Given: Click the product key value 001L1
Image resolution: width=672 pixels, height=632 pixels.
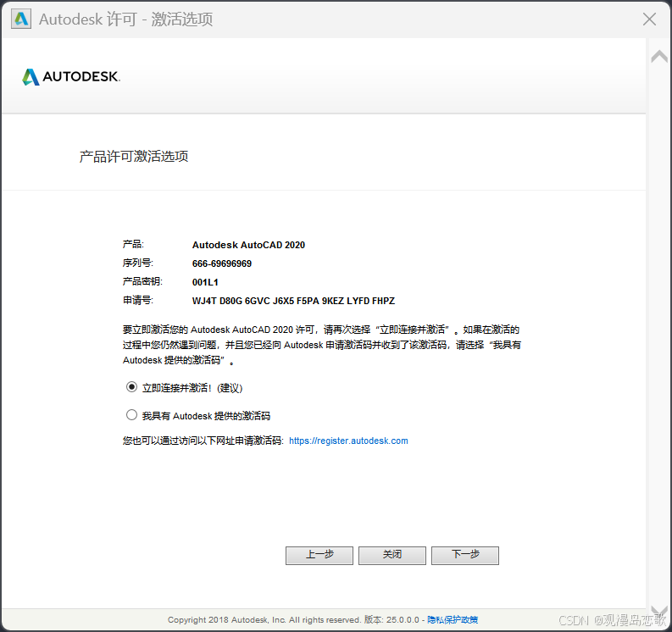Looking at the screenshot, I should (x=205, y=282).
